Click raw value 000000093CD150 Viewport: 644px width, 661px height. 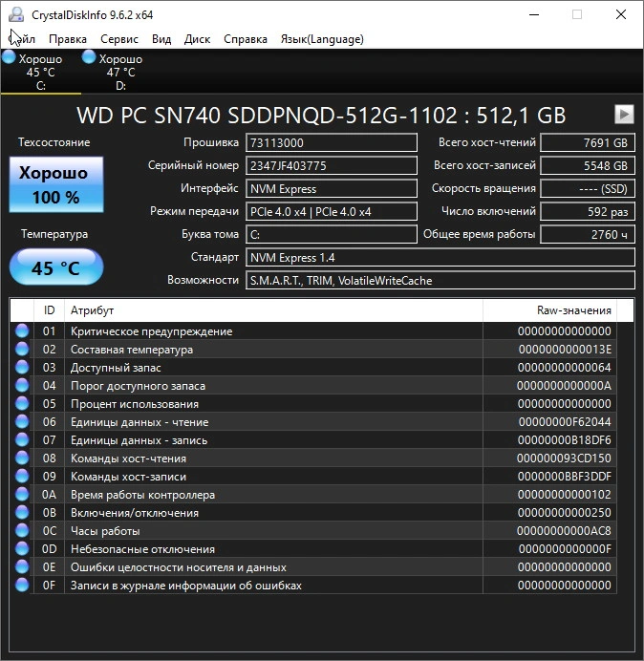564,458
